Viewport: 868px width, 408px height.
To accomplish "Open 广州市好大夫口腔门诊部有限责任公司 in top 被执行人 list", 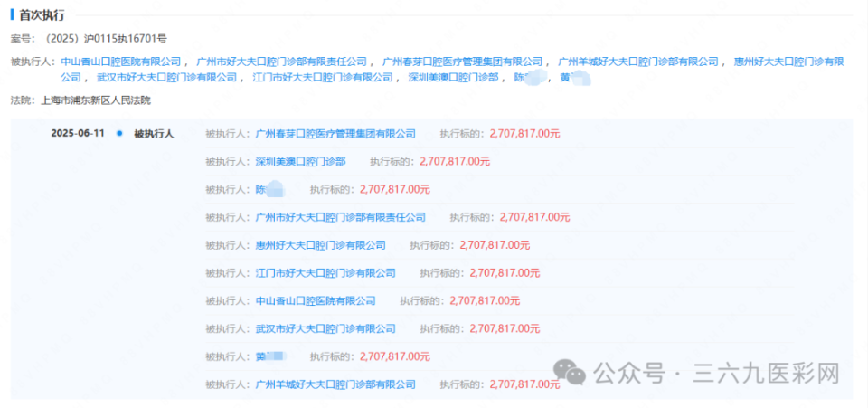I will point(282,62).
